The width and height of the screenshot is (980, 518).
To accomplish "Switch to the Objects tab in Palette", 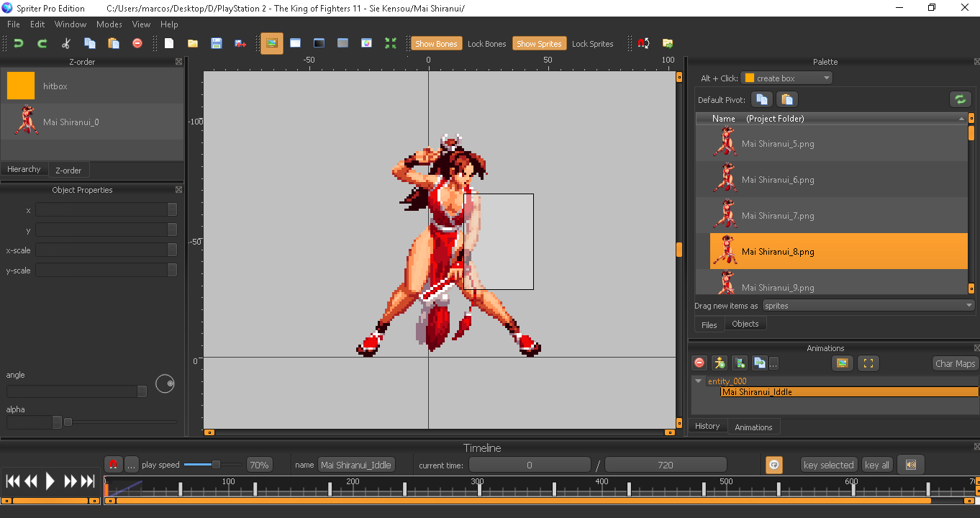I will click(745, 324).
